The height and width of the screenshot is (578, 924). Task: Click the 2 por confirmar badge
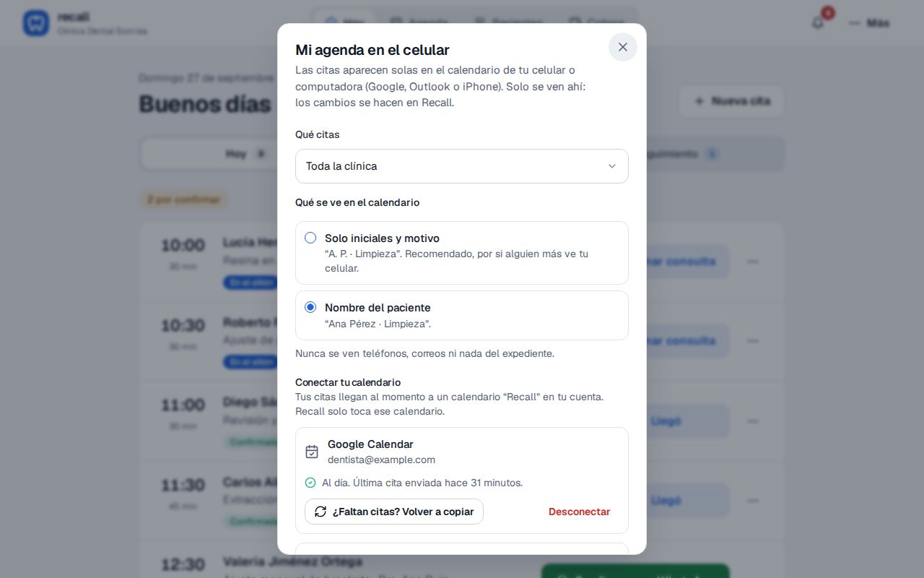pyautogui.click(x=183, y=199)
